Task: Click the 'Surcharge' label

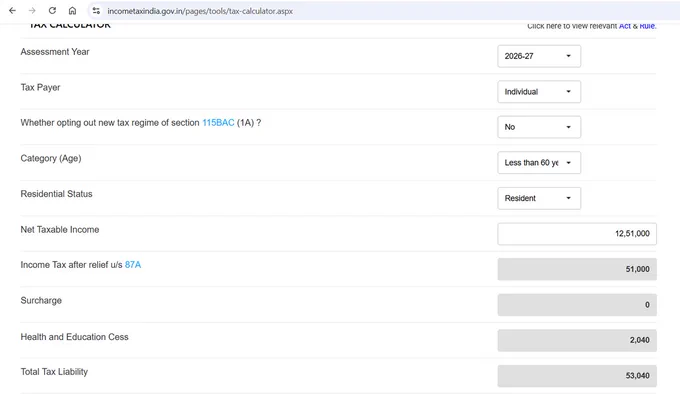Action: pyautogui.click(x=41, y=300)
